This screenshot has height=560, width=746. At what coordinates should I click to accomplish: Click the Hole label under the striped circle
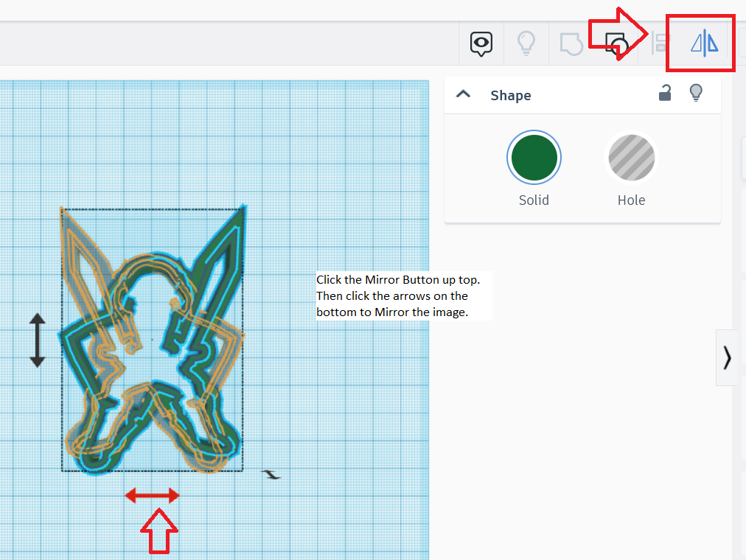click(631, 200)
